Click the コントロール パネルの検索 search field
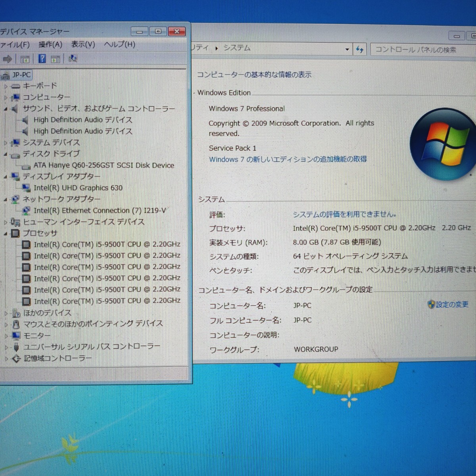Screen dimensions: 476x476 point(423,50)
